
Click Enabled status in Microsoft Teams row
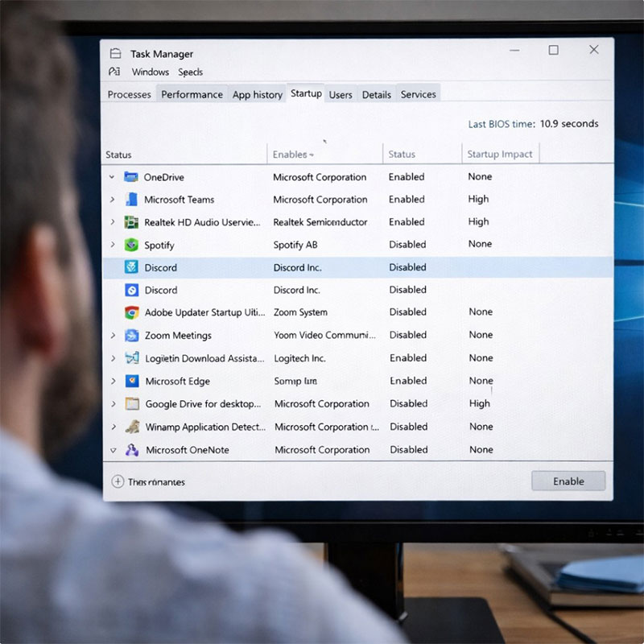pos(407,199)
